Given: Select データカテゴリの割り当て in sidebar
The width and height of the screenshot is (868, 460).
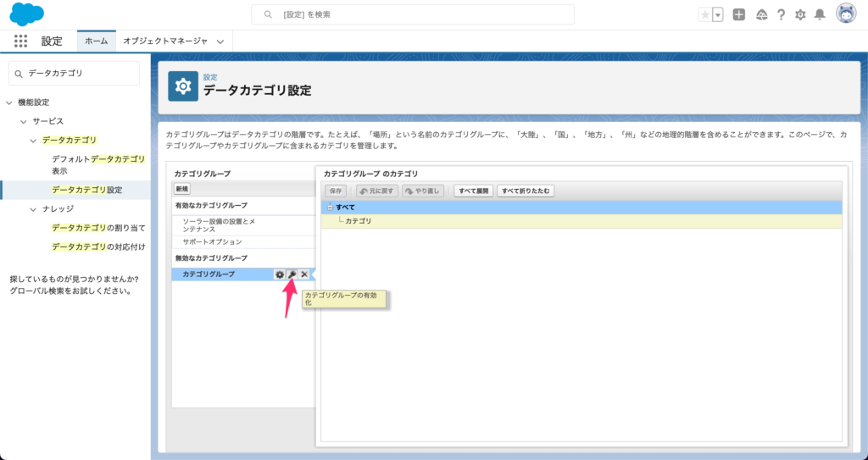Looking at the screenshot, I should 98,228.
